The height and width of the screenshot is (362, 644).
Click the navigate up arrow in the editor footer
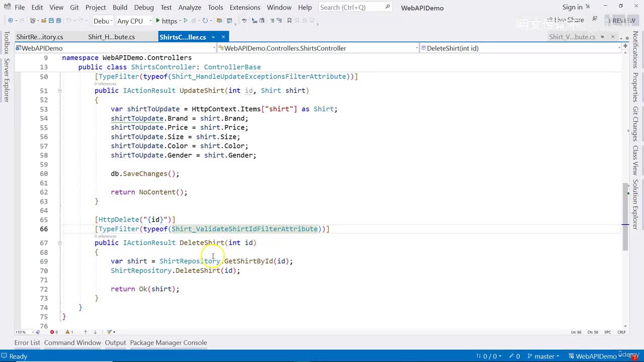pyautogui.click(x=86, y=332)
